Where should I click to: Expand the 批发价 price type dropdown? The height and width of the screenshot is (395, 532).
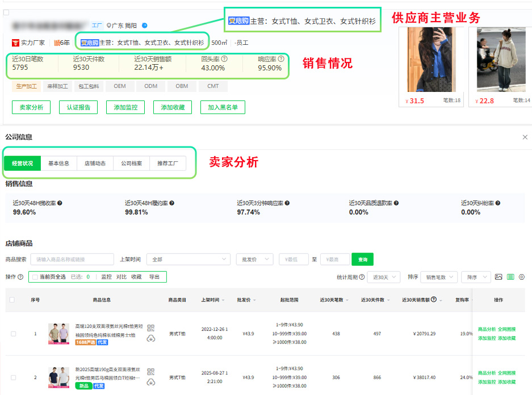click(254, 259)
